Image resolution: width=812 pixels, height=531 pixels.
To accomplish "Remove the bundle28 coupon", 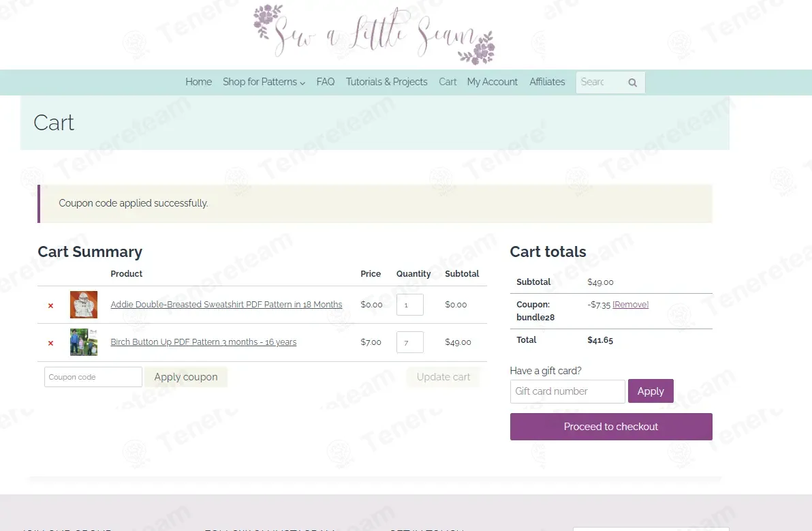I will (630, 305).
